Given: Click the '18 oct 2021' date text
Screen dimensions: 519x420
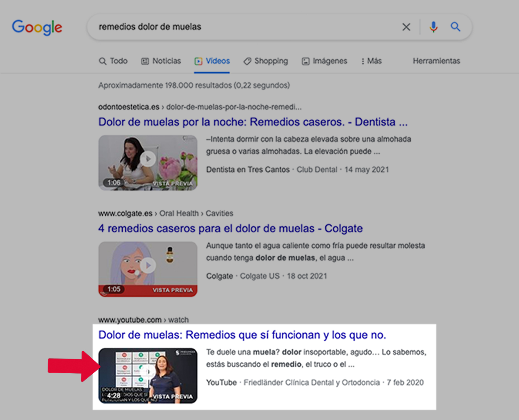Looking at the screenshot, I should (307, 276).
